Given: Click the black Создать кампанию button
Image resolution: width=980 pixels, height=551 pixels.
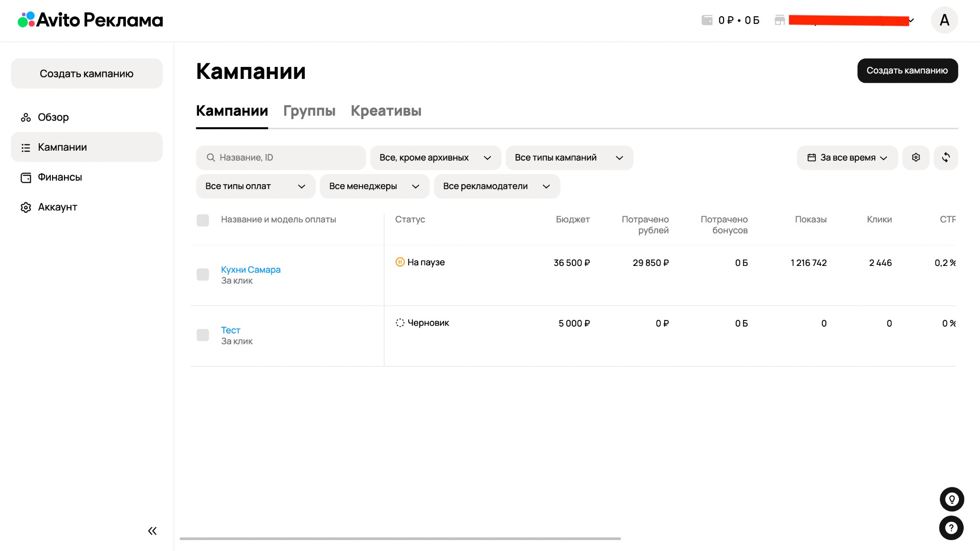Looking at the screenshot, I should pos(907,71).
